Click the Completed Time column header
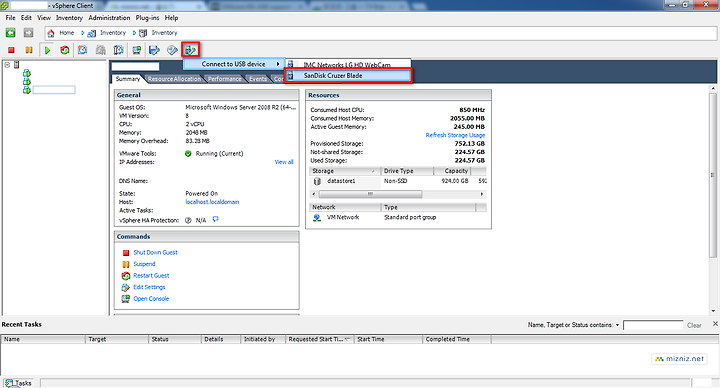Viewport: 720px width, 388px height. click(456, 339)
